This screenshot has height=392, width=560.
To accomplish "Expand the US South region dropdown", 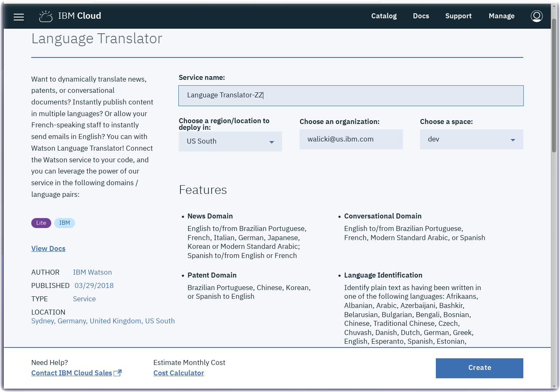I will click(230, 141).
